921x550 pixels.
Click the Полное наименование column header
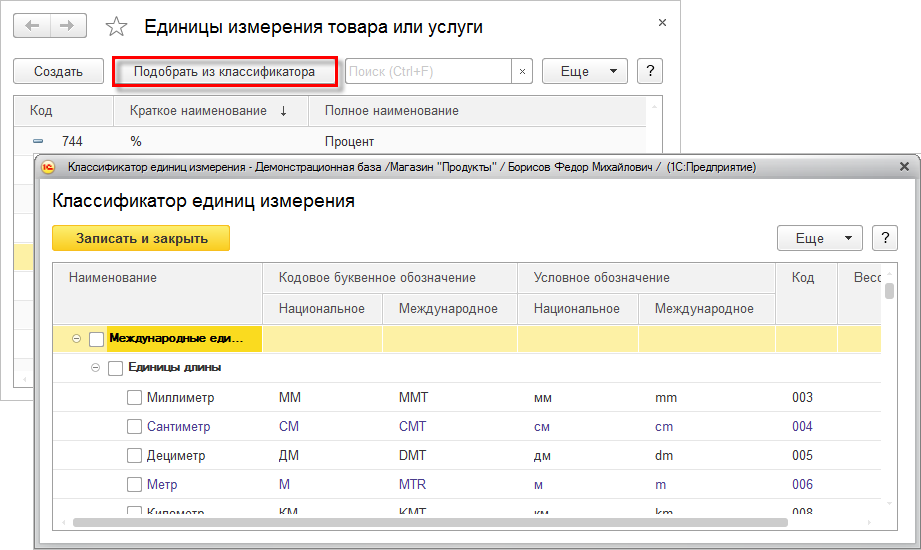point(391,111)
